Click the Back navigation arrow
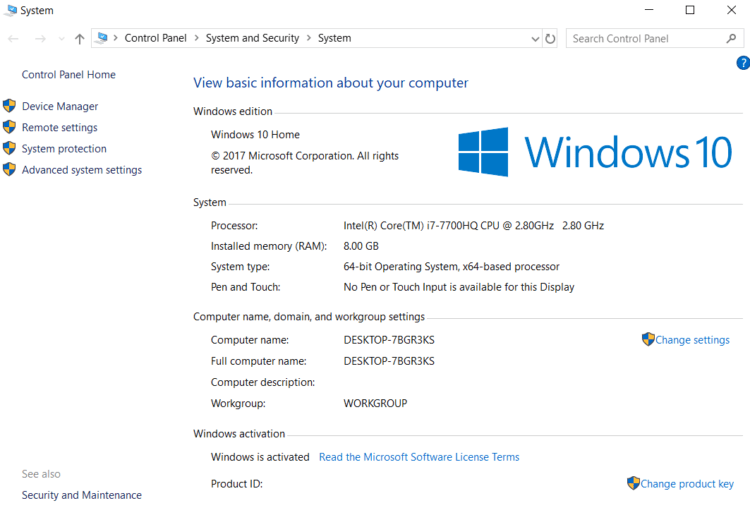This screenshot has height=515, width=750. [x=13, y=39]
